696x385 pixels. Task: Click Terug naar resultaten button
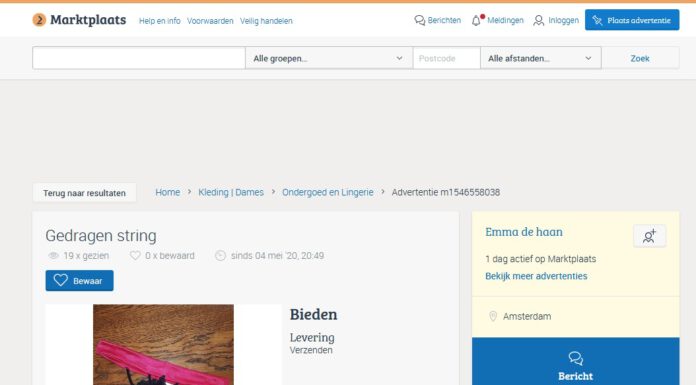(84, 193)
